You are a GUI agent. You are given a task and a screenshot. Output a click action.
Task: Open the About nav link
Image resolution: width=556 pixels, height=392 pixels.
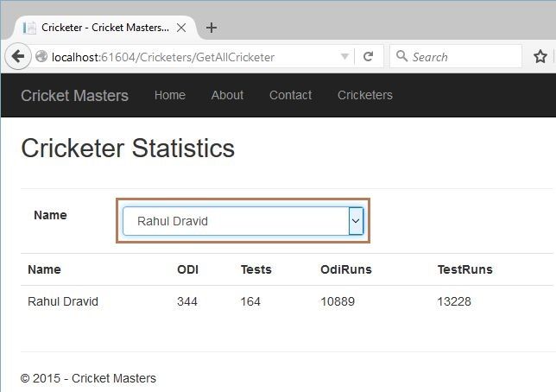click(227, 95)
